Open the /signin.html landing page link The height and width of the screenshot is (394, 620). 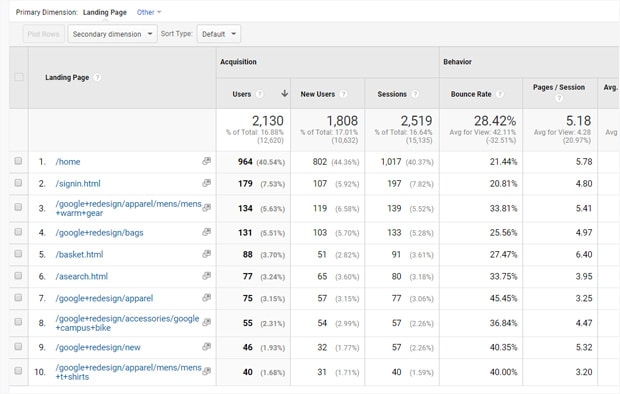(x=78, y=184)
